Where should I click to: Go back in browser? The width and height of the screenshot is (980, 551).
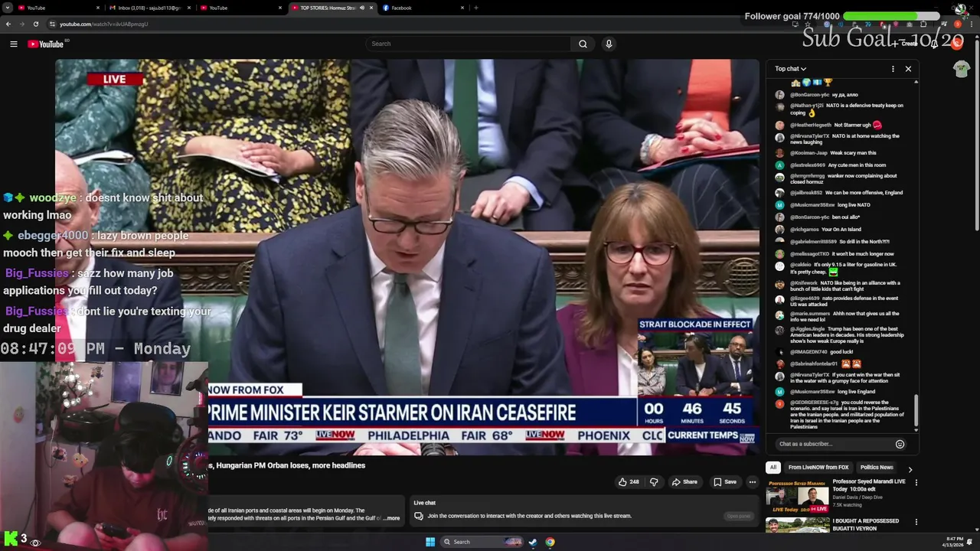pos(8,24)
